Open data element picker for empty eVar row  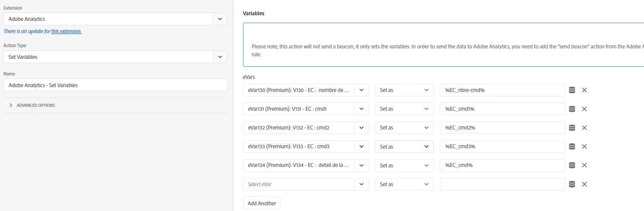pos(572,184)
